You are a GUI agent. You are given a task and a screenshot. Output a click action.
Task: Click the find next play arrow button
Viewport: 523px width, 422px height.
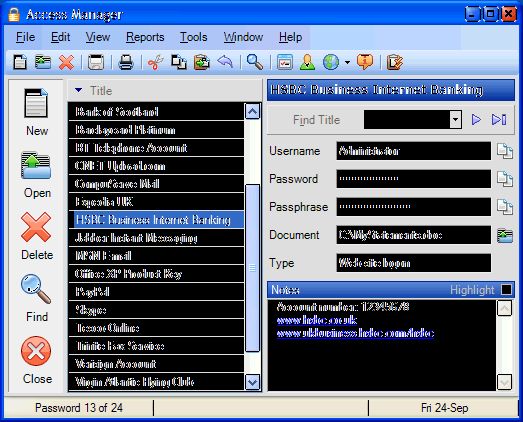pyautogui.click(x=476, y=119)
